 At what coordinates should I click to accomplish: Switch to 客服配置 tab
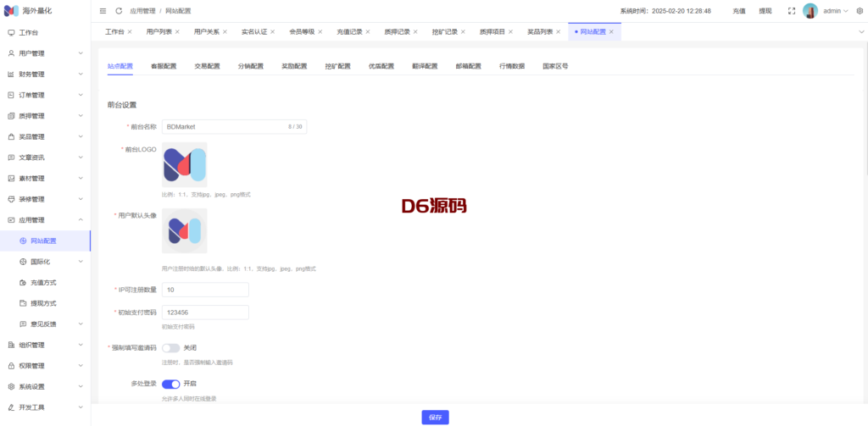[164, 66]
